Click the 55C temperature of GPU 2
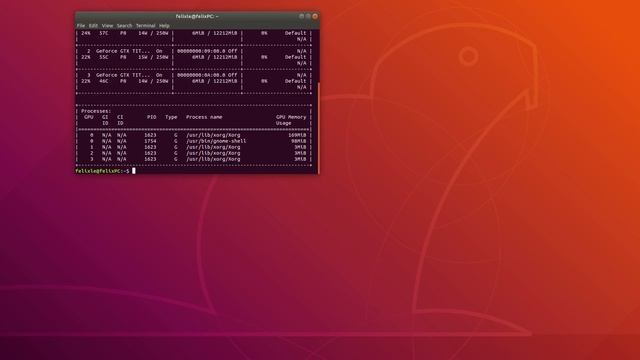 tap(104, 57)
